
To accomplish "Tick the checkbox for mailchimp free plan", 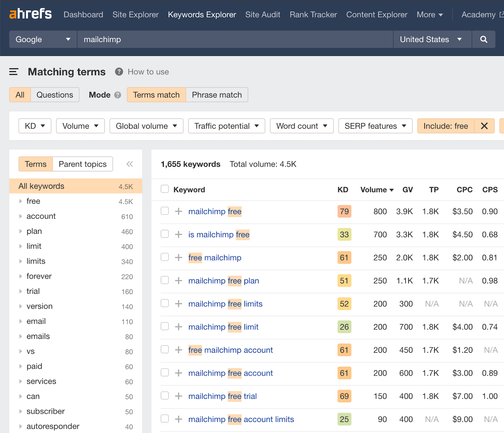I will tap(165, 280).
